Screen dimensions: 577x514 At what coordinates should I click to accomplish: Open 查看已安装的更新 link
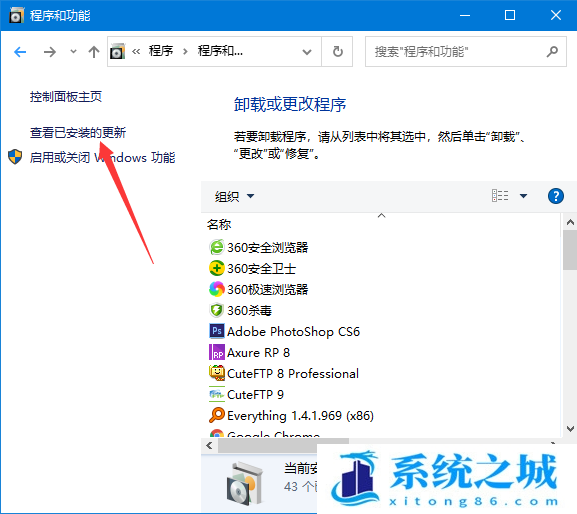tap(78, 132)
